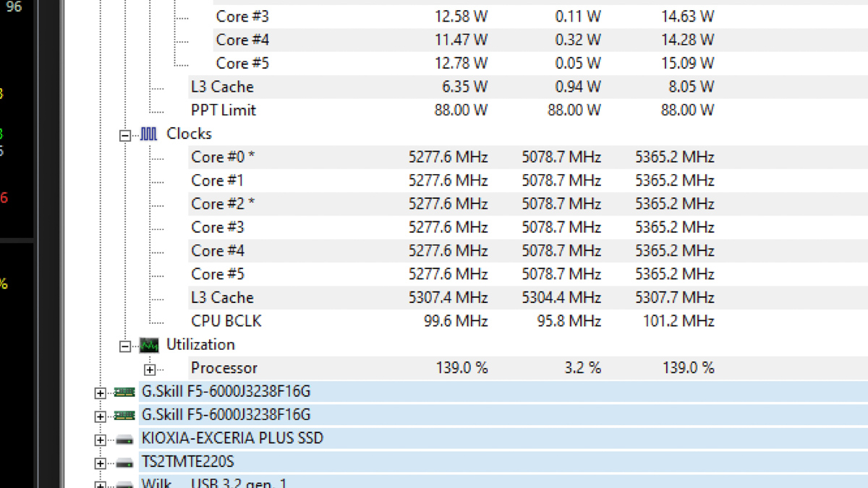Expand the Processor utilization node
Viewport: 868px width, 488px height.
pyautogui.click(x=150, y=369)
